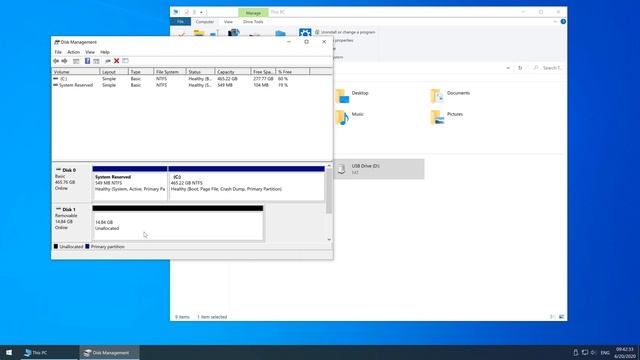Screen dimensions: 640x360
Task: Open the View tab in This PC ribbon
Action: 228,22
